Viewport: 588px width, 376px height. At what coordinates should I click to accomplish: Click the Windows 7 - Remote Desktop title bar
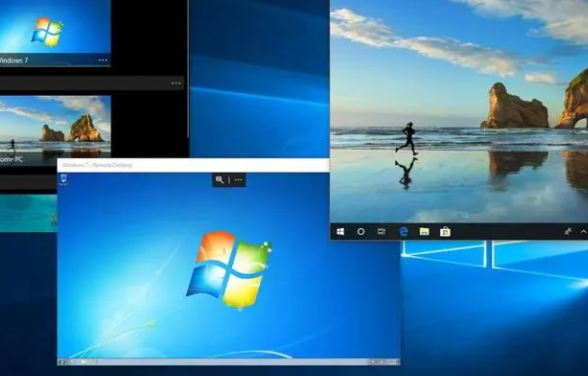point(193,165)
